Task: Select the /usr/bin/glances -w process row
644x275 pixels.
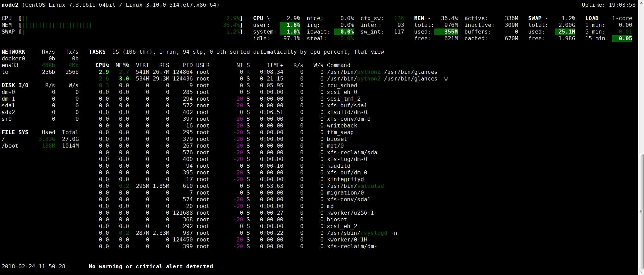Action: [x=273, y=79]
